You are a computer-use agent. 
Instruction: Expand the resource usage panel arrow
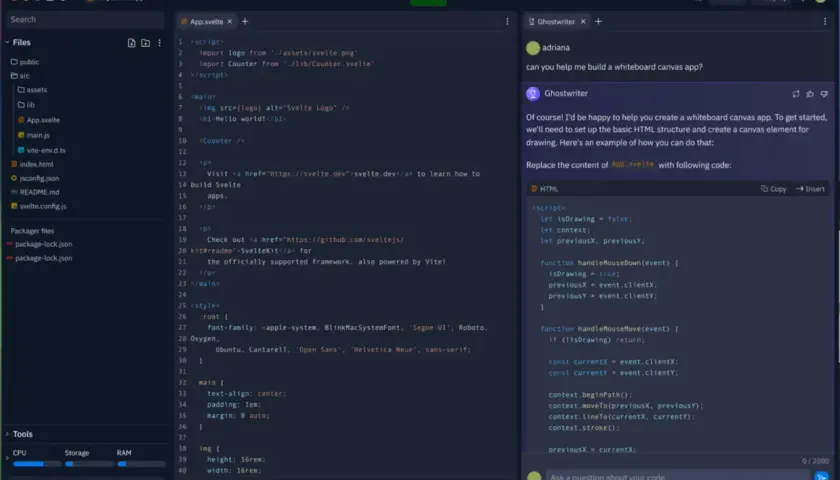(7, 458)
